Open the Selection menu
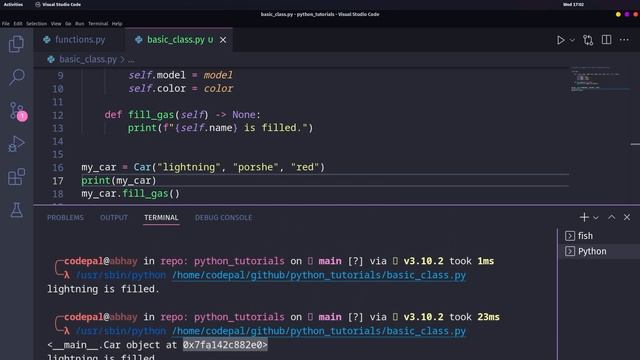Screen dimensions: 640x360 click(36, 24)
